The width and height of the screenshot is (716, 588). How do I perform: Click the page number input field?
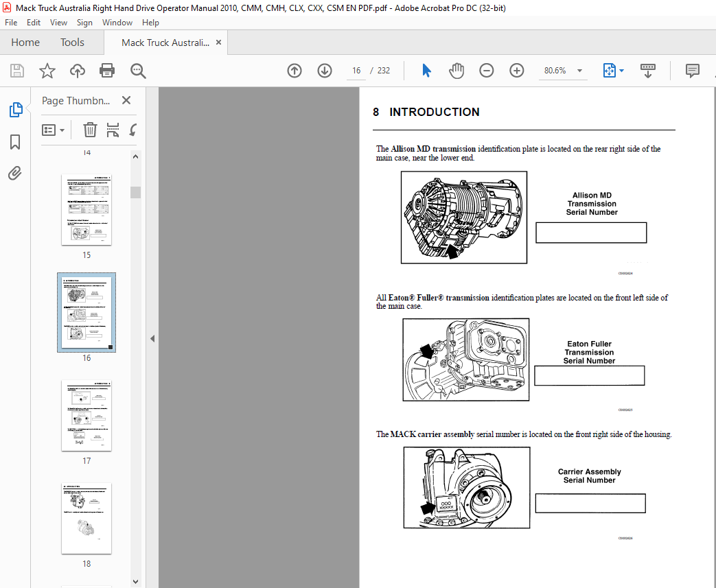(356, 71)
